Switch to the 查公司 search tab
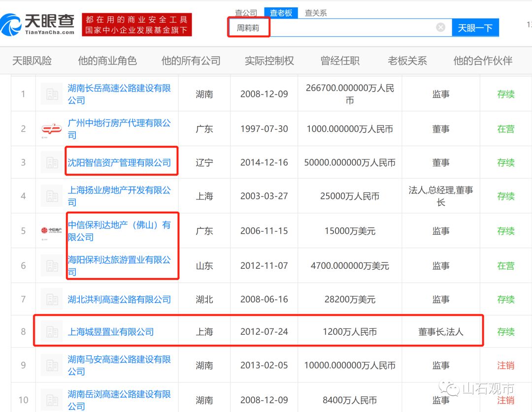Image resolution: width=532 pixels, height=412 pixels. (246, 13)
